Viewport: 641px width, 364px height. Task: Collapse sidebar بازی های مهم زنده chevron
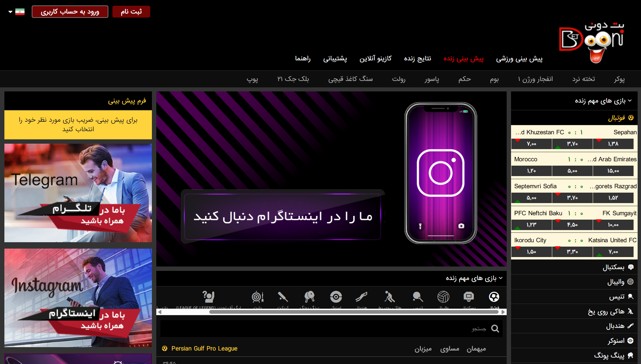pyautogui.click(x=630, y=101)
